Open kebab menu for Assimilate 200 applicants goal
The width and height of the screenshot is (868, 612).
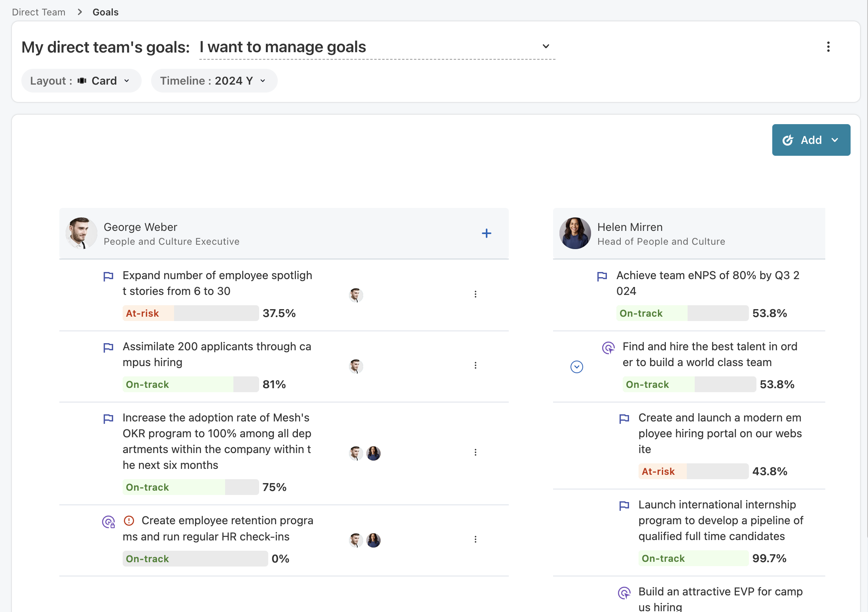(x=475, y=365)
